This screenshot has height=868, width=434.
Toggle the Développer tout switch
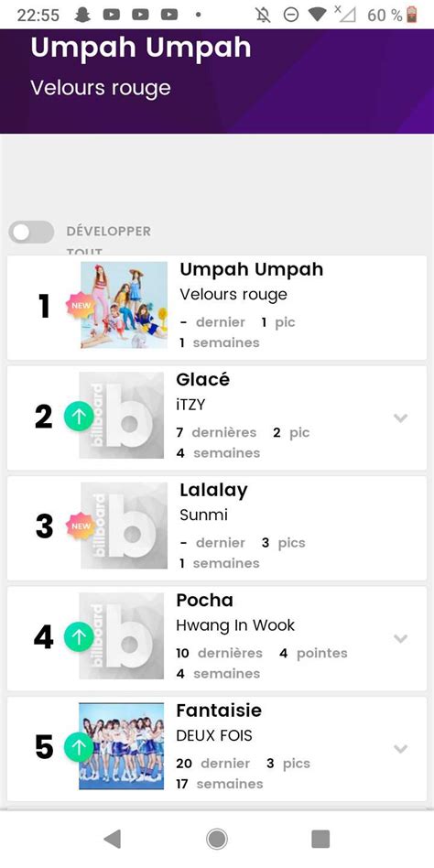pos(31,233)
